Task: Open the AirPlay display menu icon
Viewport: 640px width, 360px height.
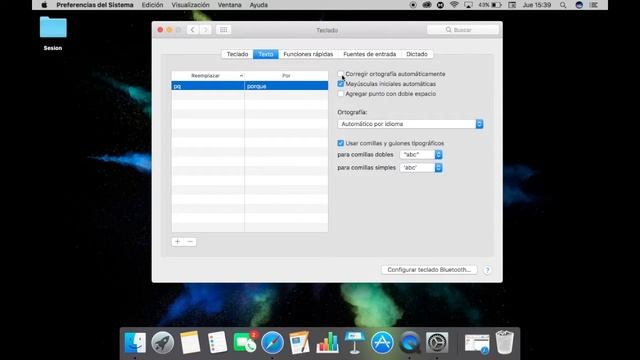Action: pos(469,5)
